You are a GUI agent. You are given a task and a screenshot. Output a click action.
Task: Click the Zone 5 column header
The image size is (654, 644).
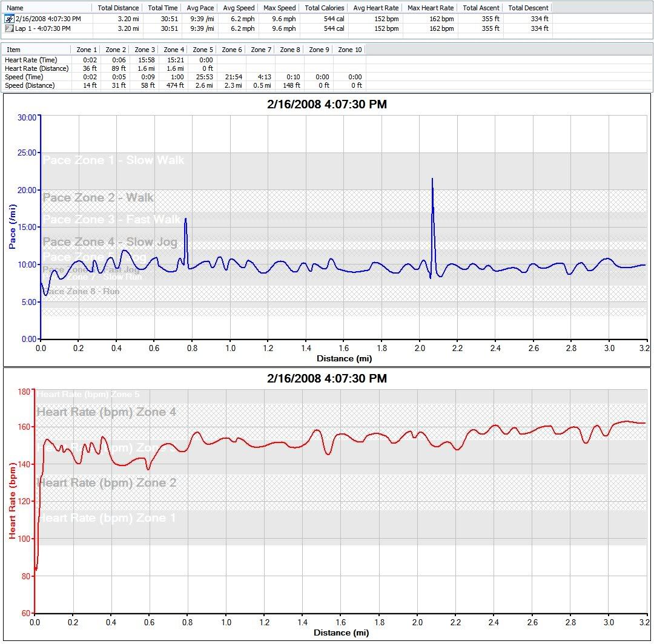(203, 50)
